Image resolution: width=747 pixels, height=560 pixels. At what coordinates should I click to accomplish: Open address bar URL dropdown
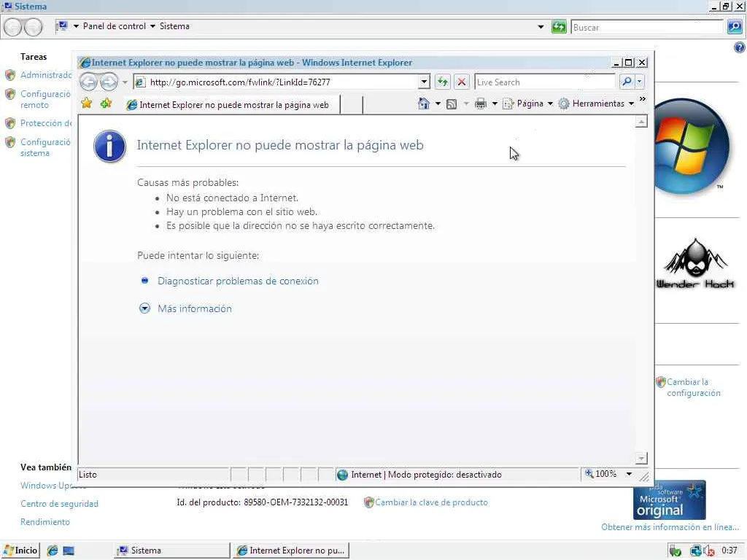point(424,82)
